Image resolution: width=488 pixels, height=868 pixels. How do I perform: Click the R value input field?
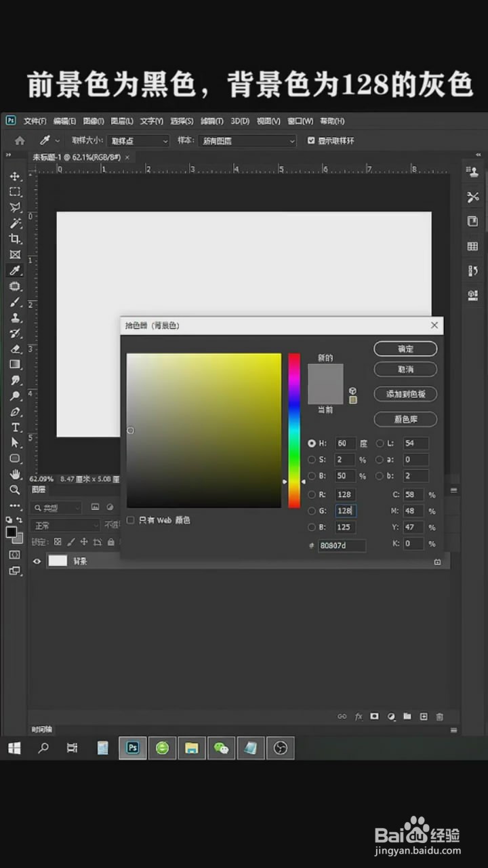click(x=345, y=495)
